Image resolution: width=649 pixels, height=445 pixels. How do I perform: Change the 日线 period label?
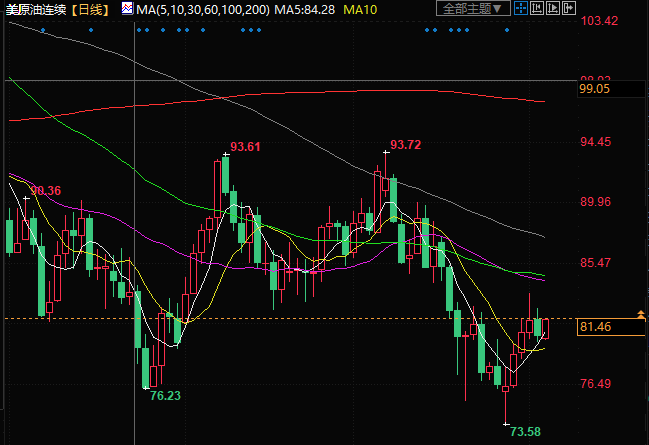click(90, 9)
